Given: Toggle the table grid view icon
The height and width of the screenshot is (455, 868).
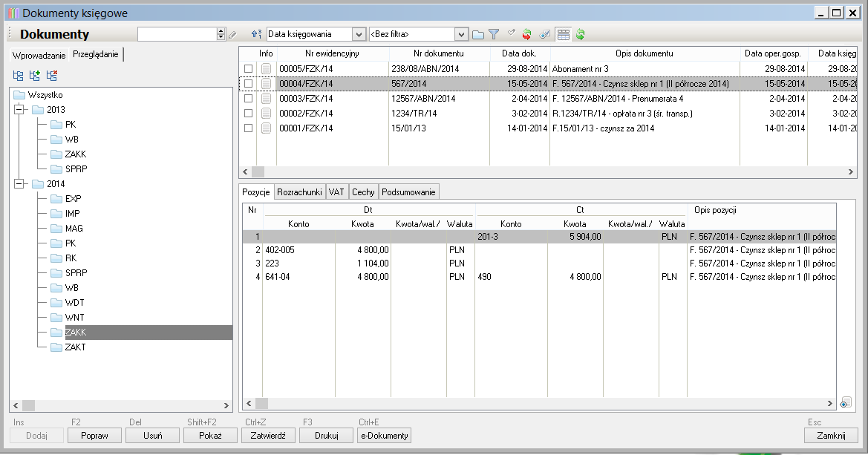Looking at the screenshot, I should pyautogui.click(x=564, y=34).
